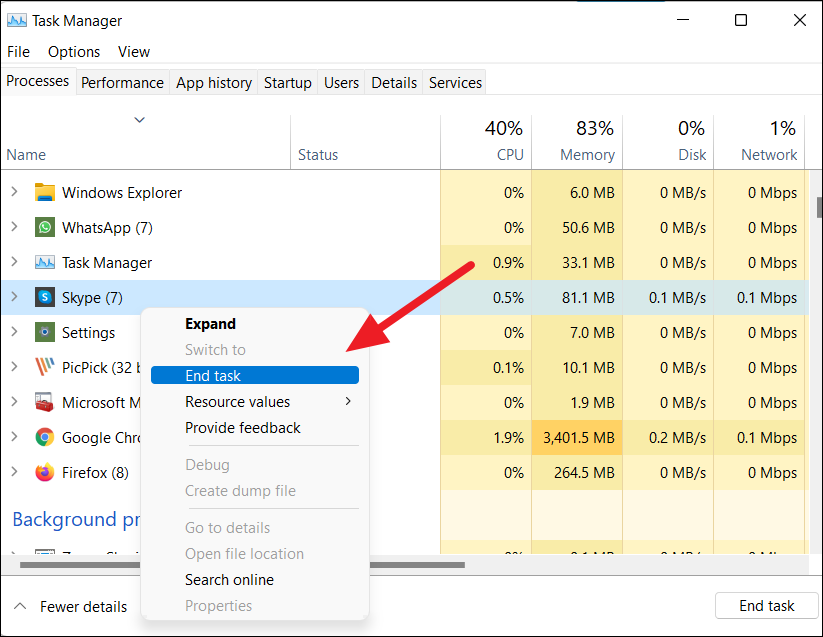Click the PicPick process icon

45,367
